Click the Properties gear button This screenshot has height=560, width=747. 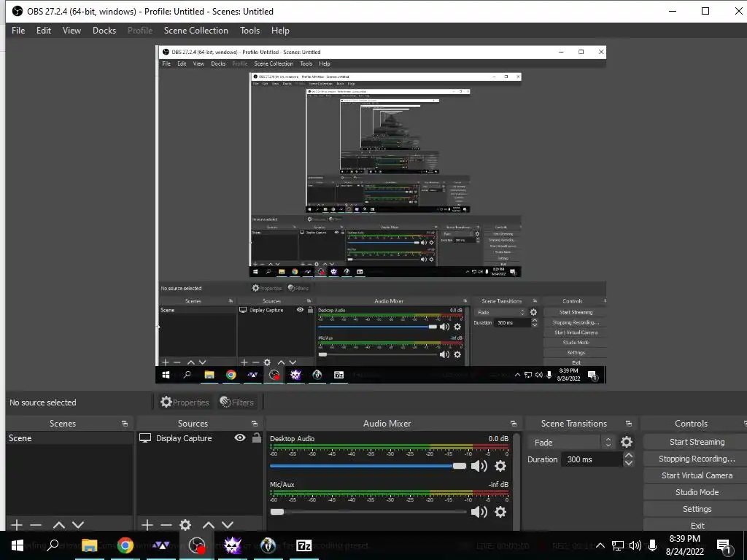coord(185,402)
